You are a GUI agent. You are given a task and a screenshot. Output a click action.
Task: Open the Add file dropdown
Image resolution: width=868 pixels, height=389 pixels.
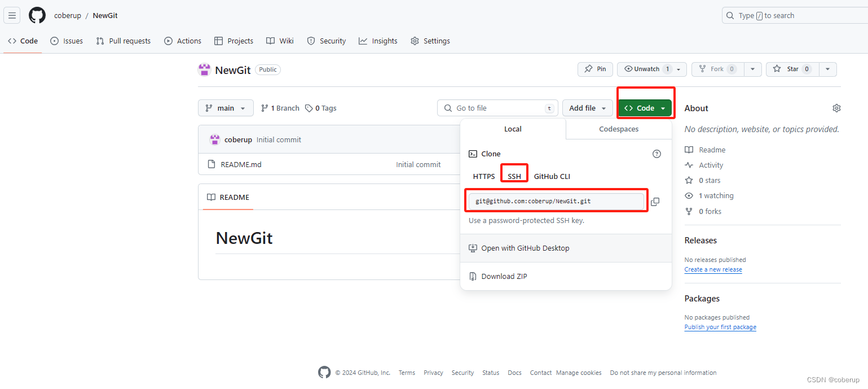588,108
